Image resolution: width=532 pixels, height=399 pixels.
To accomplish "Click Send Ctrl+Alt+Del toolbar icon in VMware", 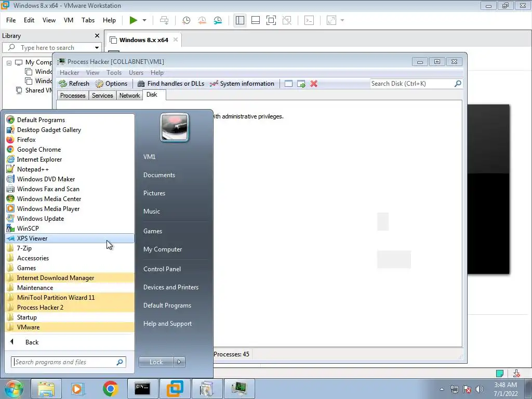I will click(164, 20).
